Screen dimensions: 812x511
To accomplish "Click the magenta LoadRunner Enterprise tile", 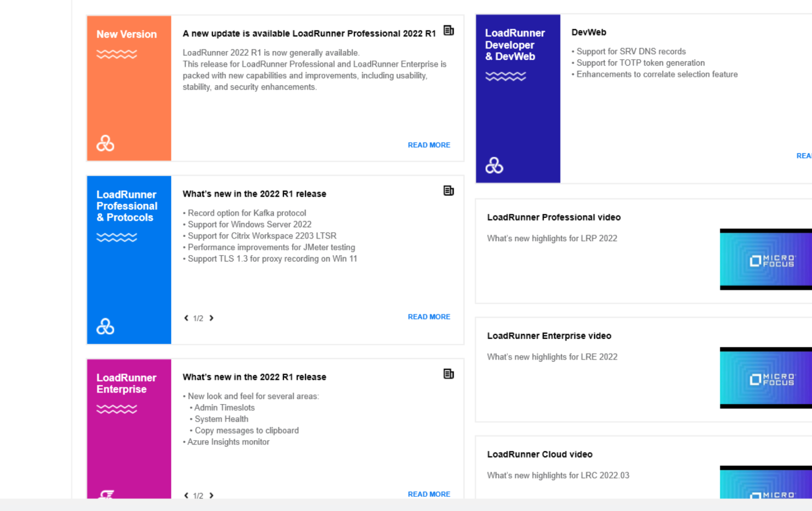I will click(129, 429).
